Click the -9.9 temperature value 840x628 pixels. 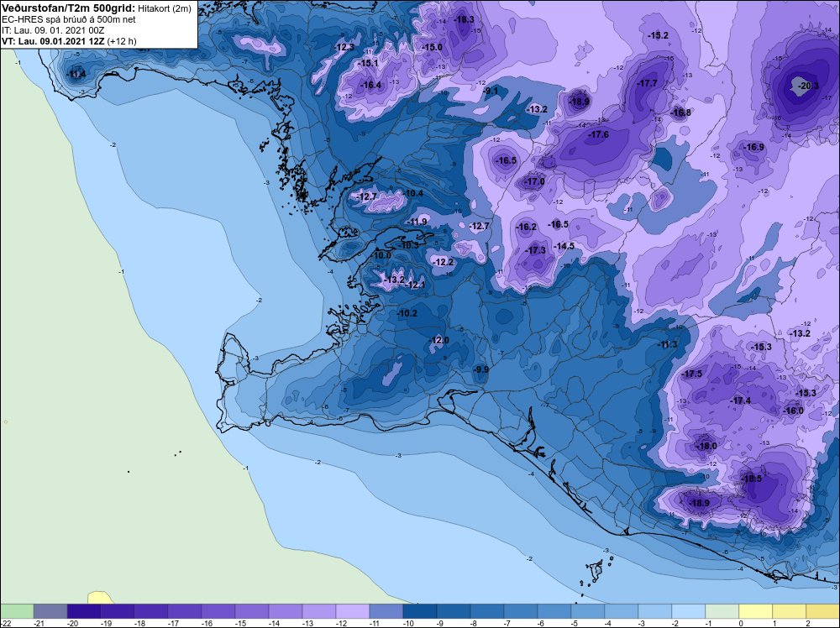click(x=481, y=369)
